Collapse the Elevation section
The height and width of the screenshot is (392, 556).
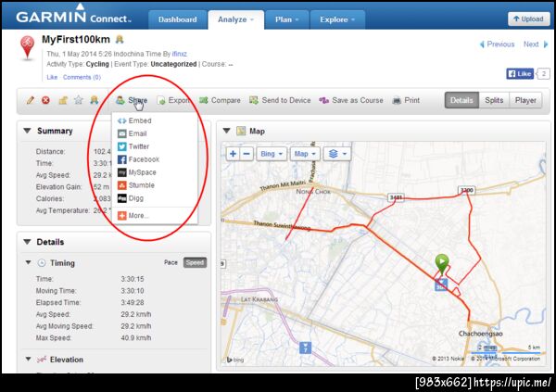(x=29, y=359)
